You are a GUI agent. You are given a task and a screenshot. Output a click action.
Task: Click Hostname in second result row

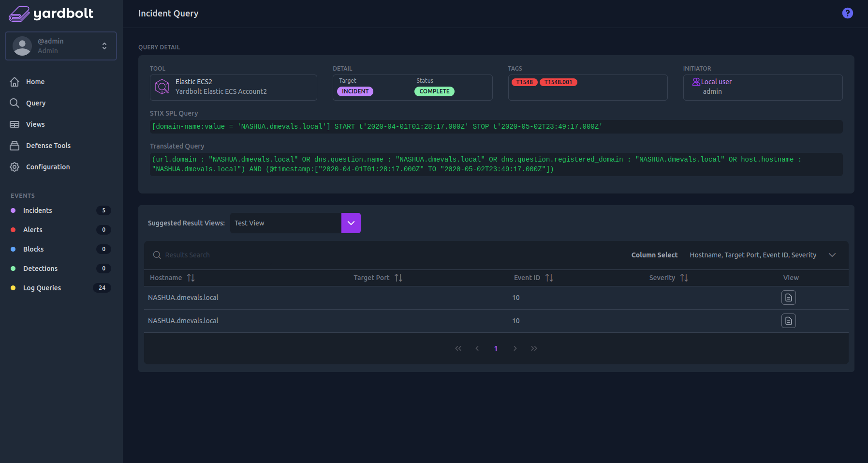pyautogui.click(x=183, y=321)
